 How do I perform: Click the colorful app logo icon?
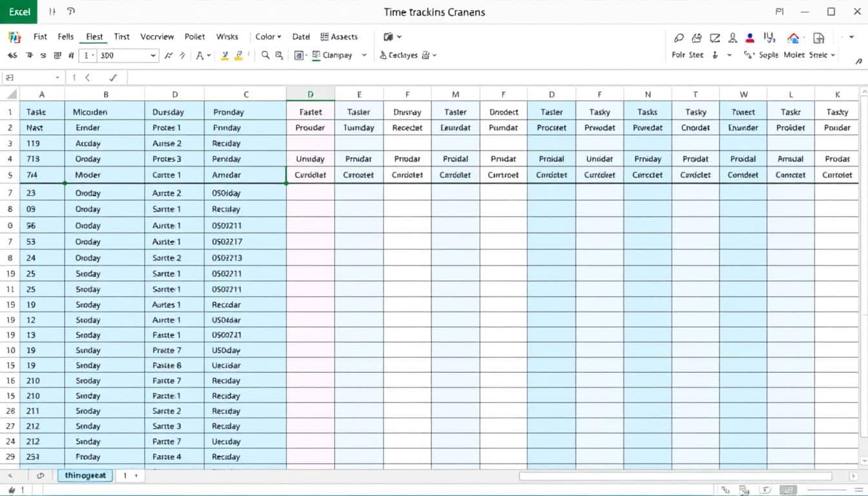[x=14, y=37]
